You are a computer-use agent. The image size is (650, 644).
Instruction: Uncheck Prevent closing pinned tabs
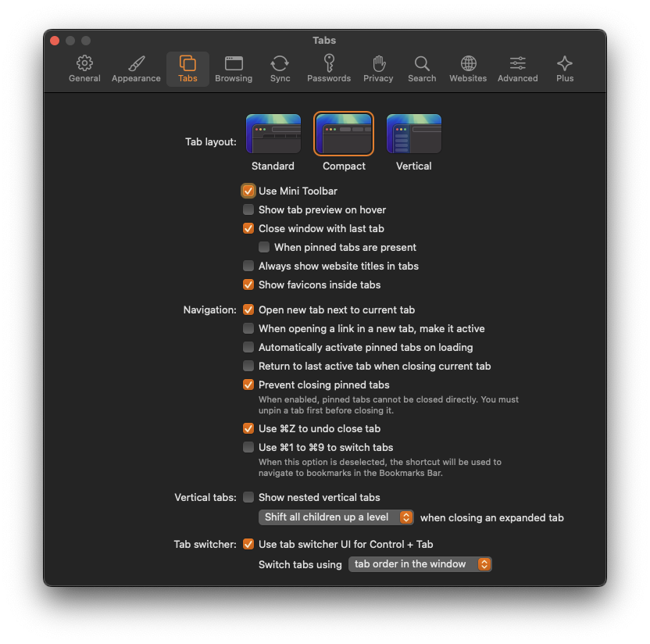248,385
